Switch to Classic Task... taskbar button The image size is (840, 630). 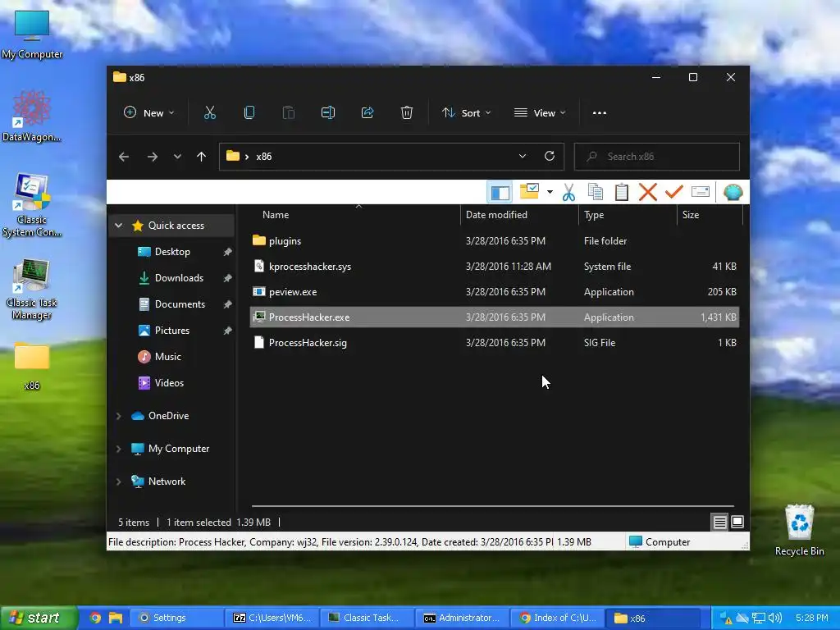367,619
